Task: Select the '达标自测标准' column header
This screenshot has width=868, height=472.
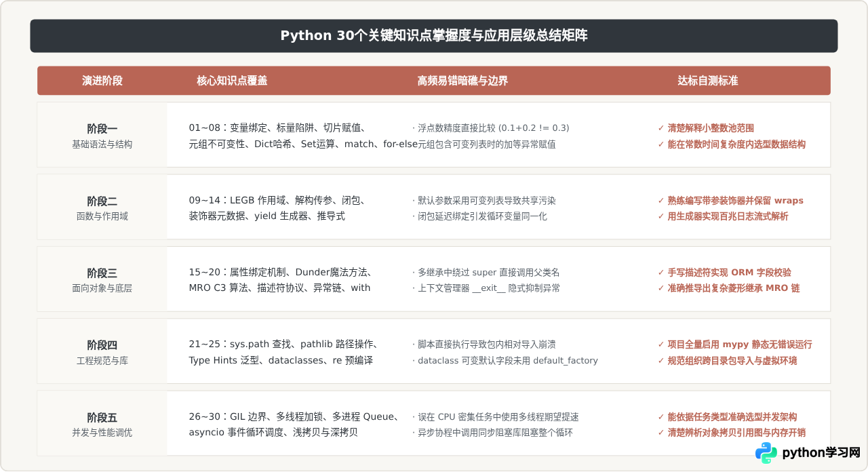Action: click(708, 81)
